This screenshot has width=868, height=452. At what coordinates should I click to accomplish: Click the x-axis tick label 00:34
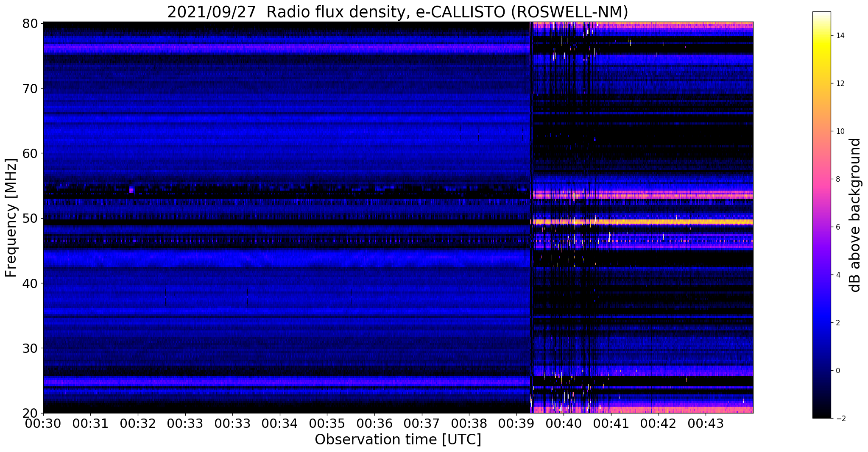280,424
